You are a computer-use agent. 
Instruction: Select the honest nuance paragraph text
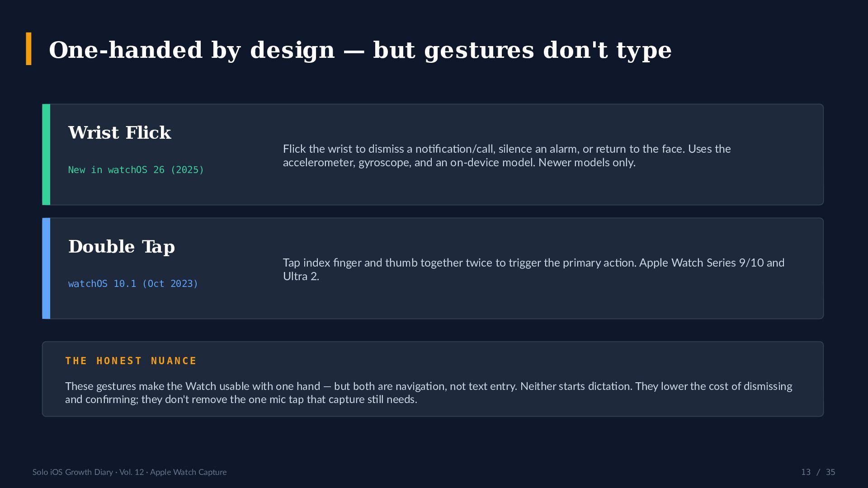429,393
